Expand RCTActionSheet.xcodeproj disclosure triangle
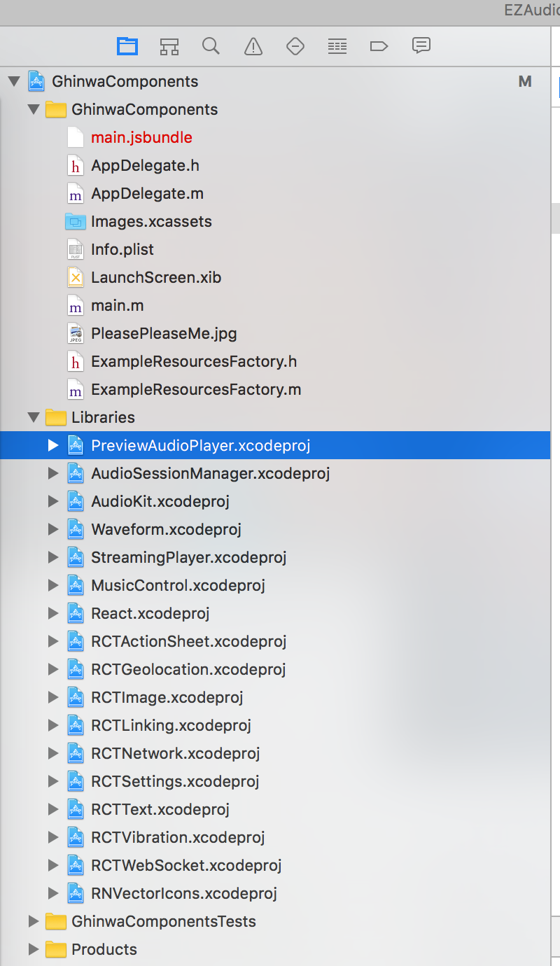The height and width of the screenshot is (966, 560). [x=53, y=641]
